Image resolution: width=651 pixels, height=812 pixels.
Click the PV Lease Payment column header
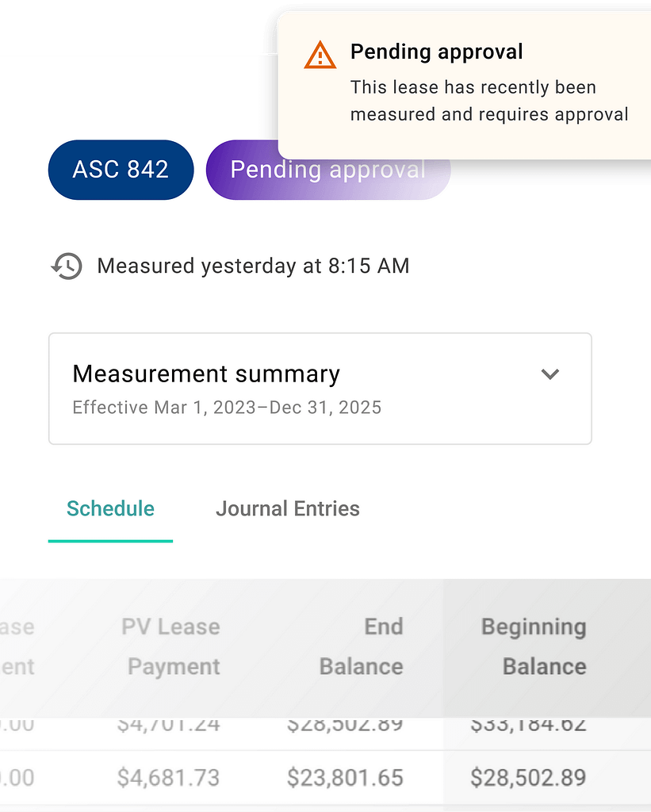pyautogui.click(x=171, y=646)
